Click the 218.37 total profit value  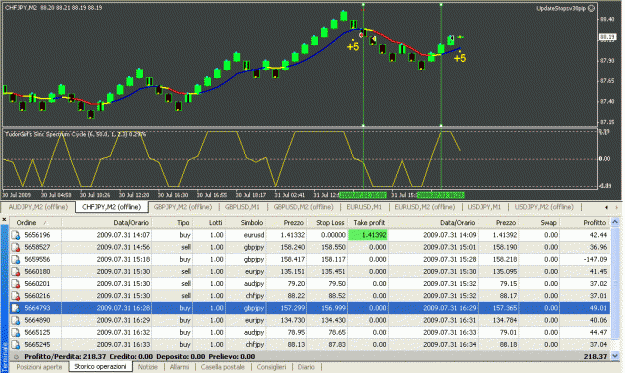coord(596,357)
